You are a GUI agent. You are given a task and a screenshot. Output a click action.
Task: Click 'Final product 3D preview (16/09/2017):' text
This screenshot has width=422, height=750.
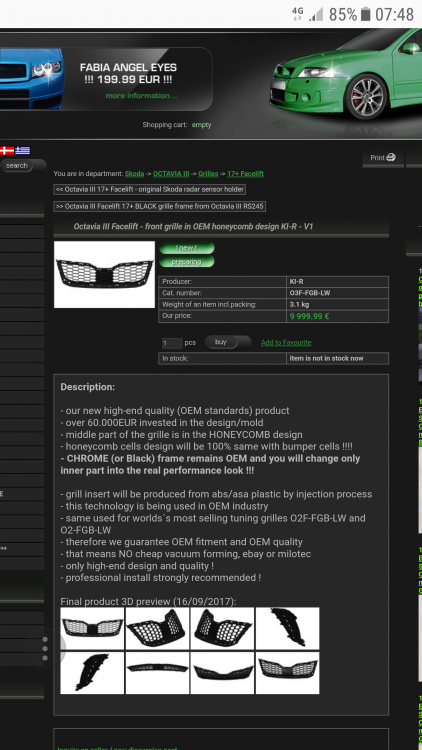tap(148, 601)
